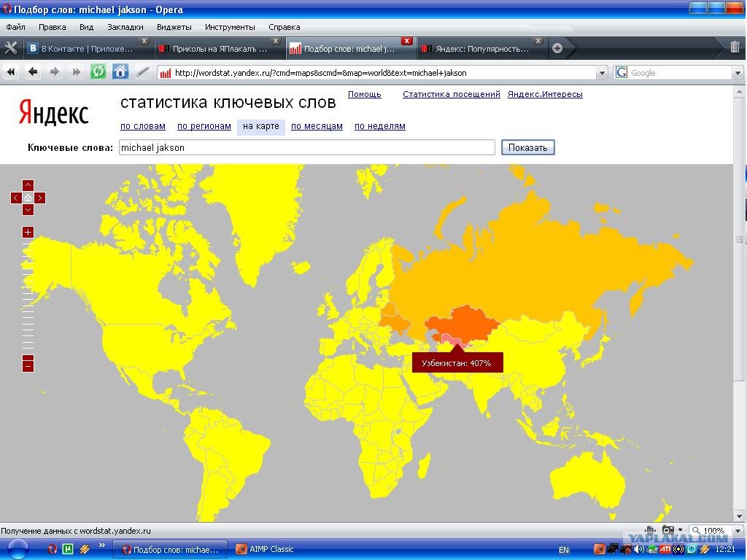Close the VKontakte tab

(x=144, y=41)
